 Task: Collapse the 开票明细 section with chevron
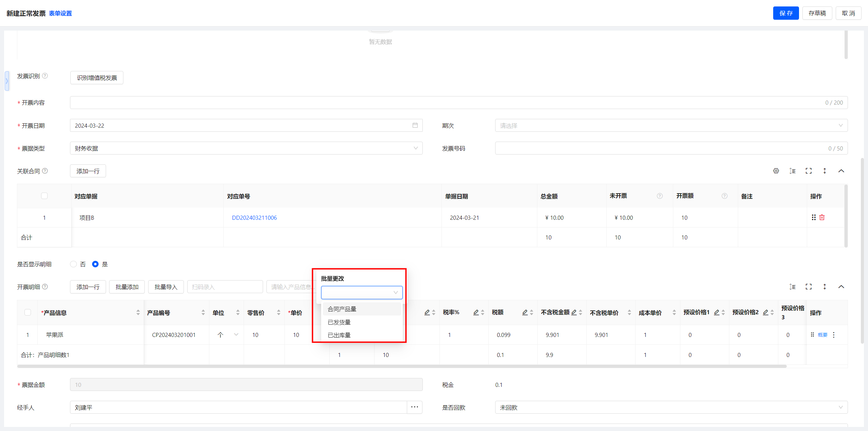coord(841,287)
